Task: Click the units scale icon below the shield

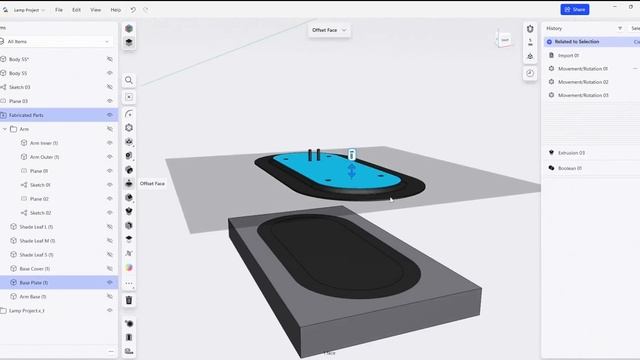Action: coord(530,42)
